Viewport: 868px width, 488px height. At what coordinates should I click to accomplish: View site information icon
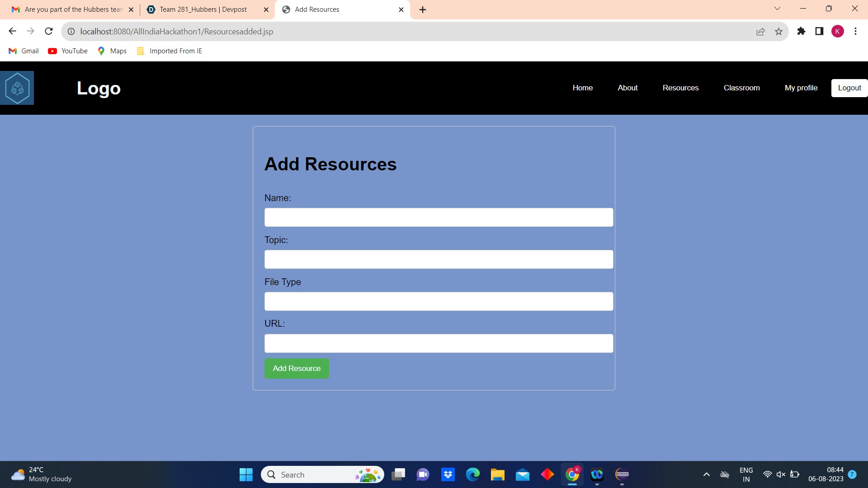pyautogui.click(x=71, y=32)
